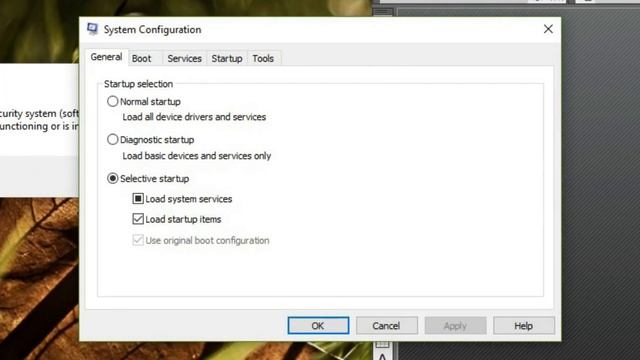Click the 'Load all device drivers and services' text
Screen dimensions: 640x360
tap(194, 117)
